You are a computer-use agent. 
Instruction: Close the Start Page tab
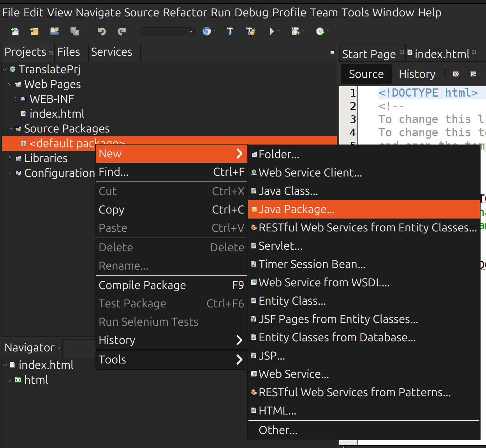point(402,52)
